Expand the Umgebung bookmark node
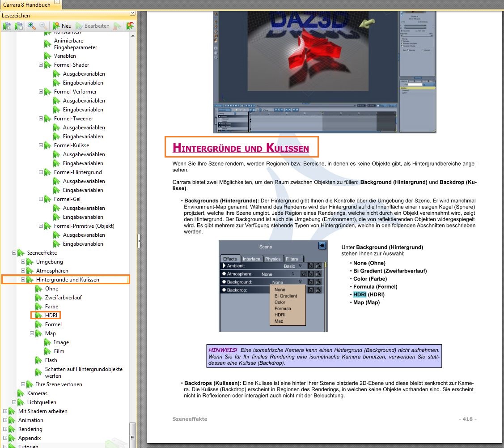 (x=23, y=262)
